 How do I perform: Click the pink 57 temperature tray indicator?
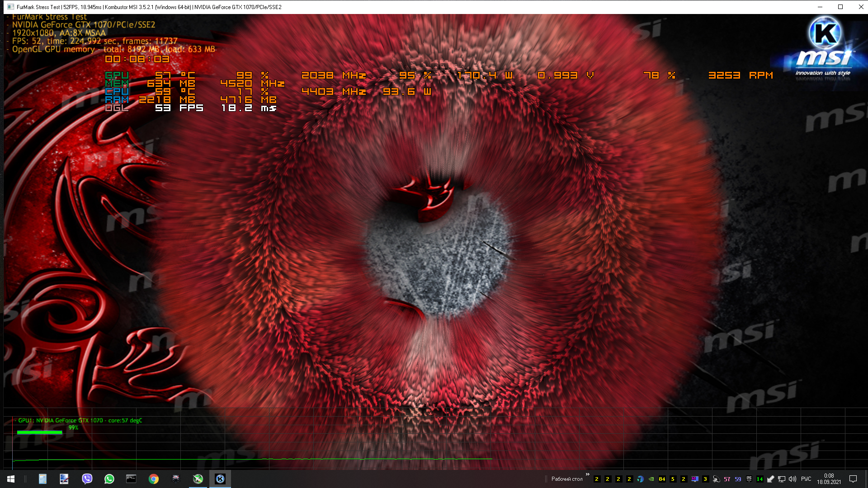(x=727, y=479)
